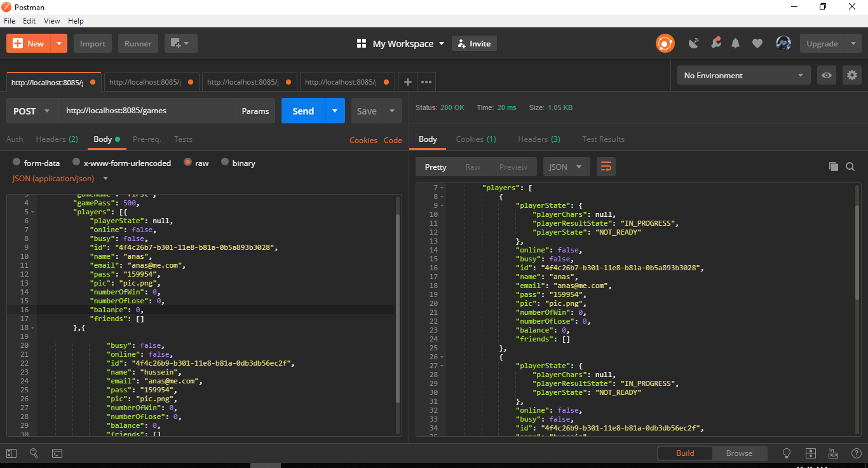Screen dimensions: 868x468
Task: Click the Import button
Action: click(93, 43)
